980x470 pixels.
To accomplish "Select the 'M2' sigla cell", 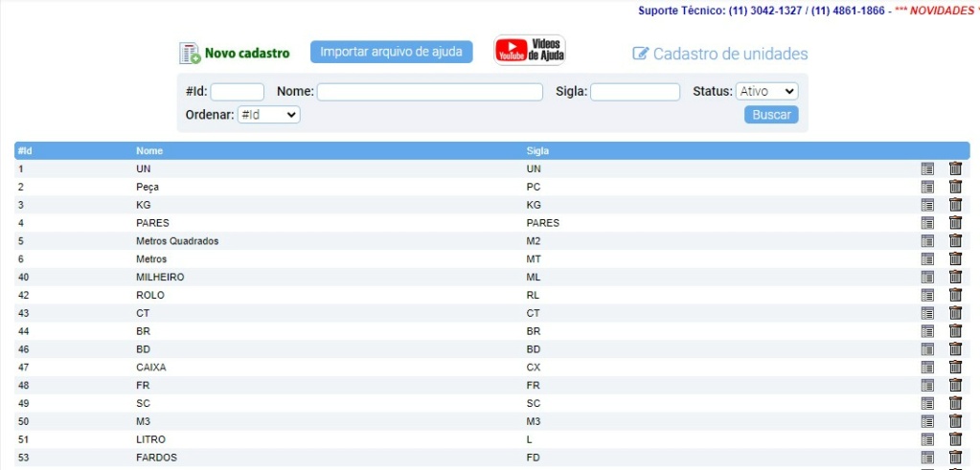I will [534, 241].
